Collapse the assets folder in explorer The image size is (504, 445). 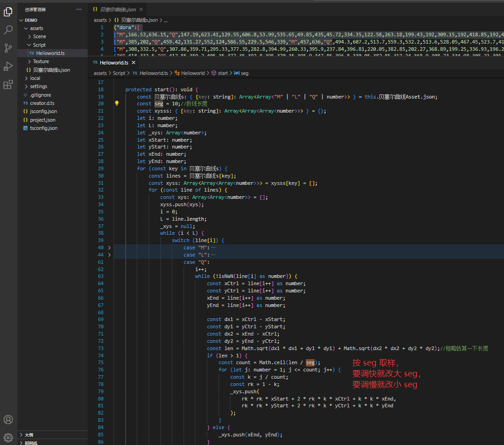point(36,28)
